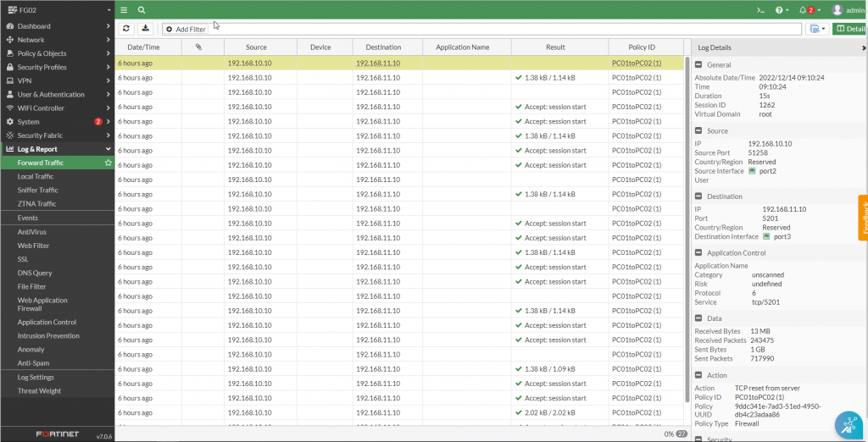Download the log using the download icon
The image size is (868, 442).
(x=145, y=29)
